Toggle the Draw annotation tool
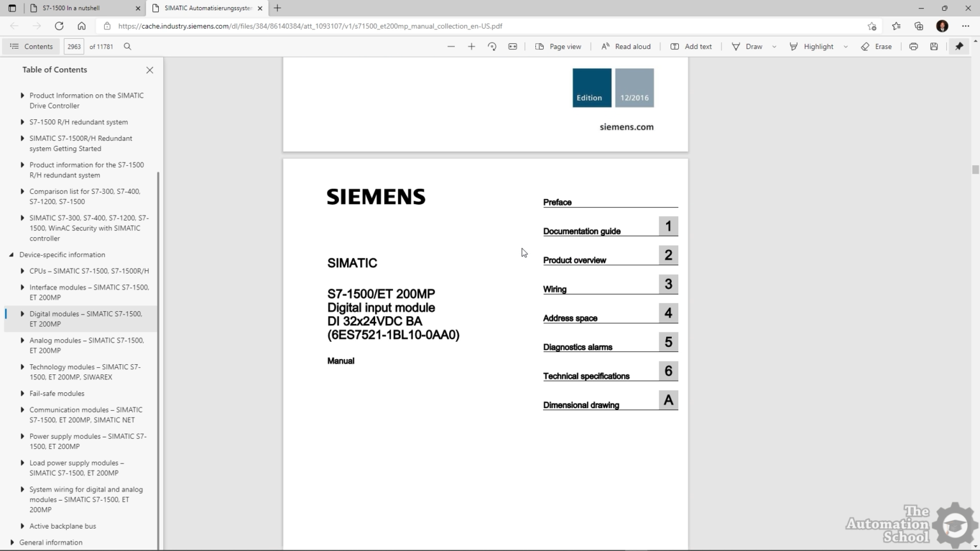980x551 pixels. (x=746, y=46)
